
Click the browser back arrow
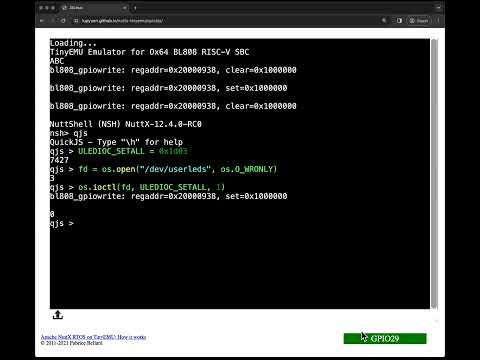pos(42,21)
